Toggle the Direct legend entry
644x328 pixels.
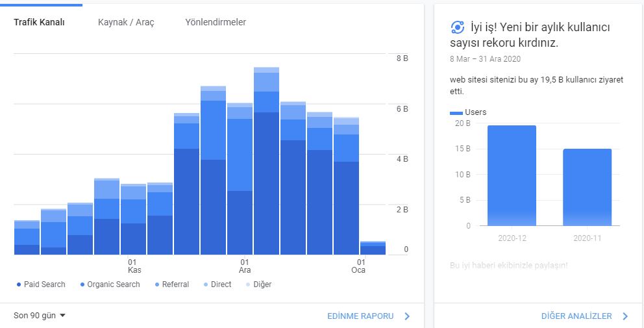tap(217, 284)
